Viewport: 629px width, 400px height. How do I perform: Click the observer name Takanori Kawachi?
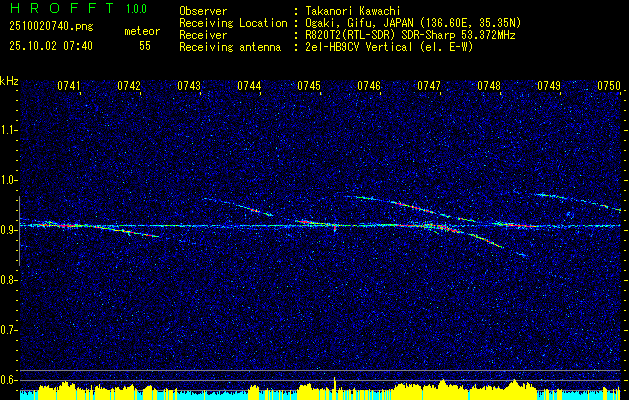coord(352,11)
